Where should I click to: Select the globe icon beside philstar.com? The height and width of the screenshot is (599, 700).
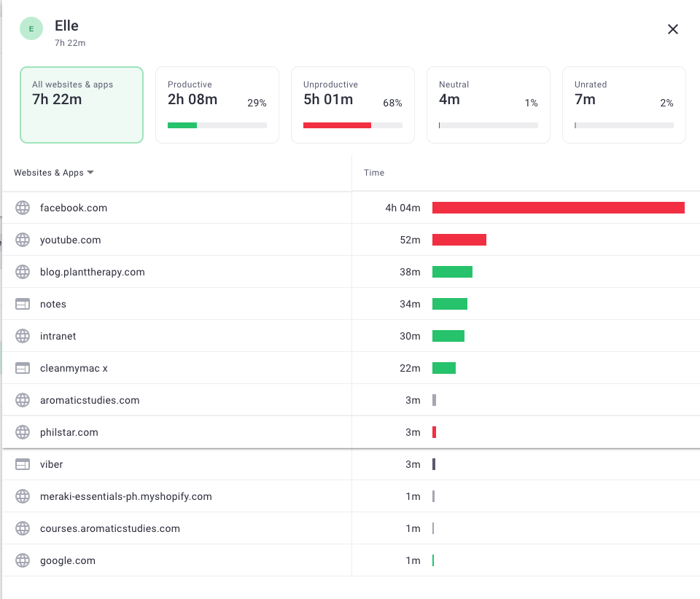tap(22, 432)
